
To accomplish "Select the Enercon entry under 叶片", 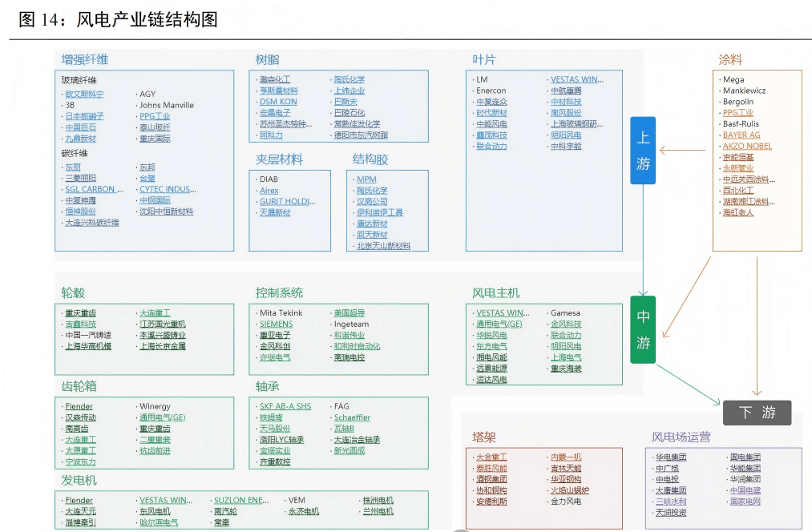I will point(491,90).
